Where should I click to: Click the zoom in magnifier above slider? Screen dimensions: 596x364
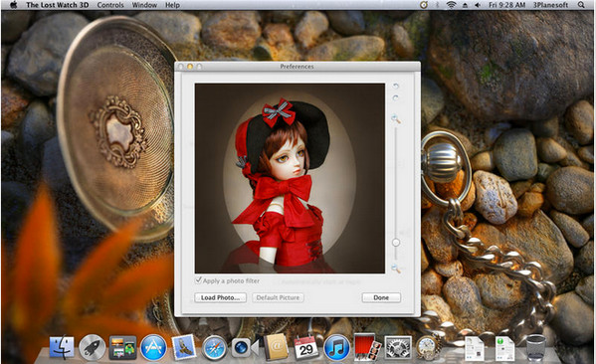tap(396, 119)
